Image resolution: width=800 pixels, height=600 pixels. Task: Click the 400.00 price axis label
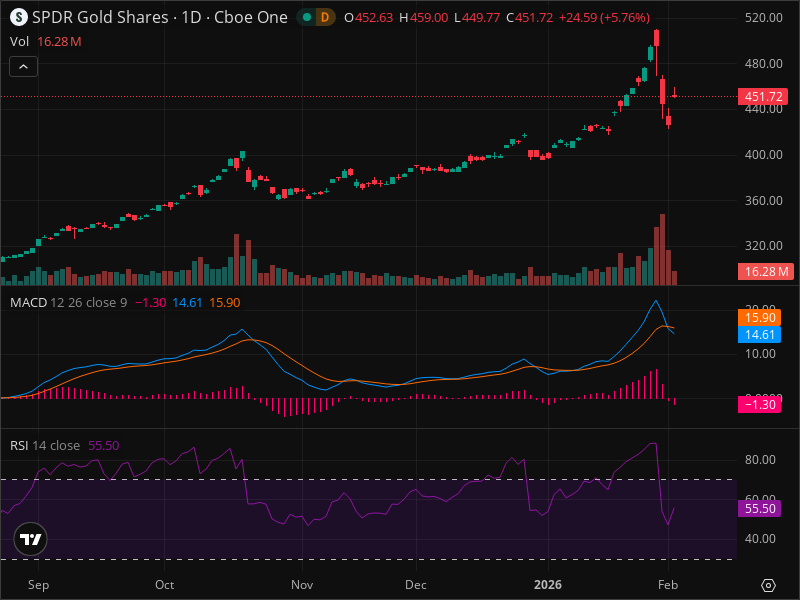[763, 155]
